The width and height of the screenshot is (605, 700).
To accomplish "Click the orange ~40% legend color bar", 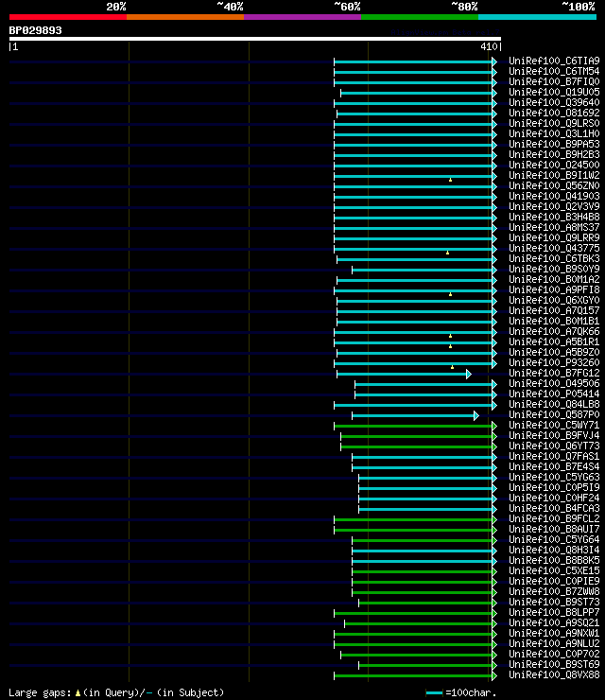I will tap(185, 17).
